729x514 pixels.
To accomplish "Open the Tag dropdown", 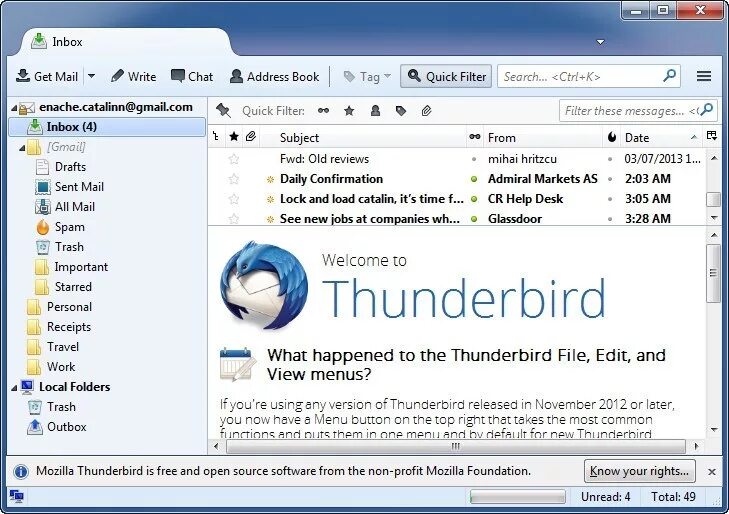I will click(x=367, y=76).
